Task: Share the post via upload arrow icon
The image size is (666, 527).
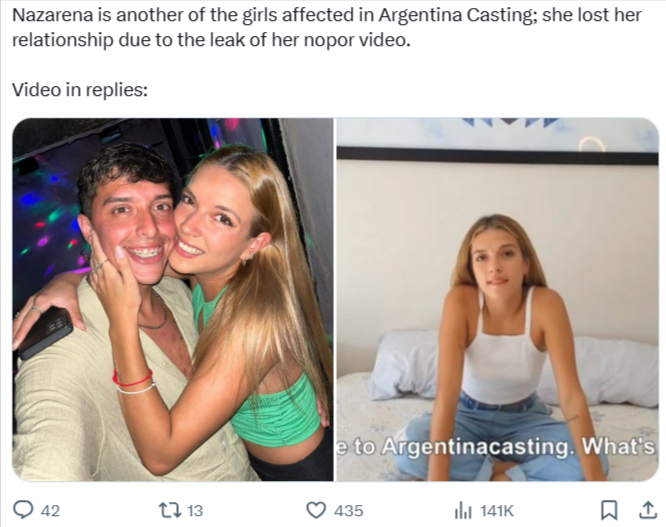Action: 648,510
